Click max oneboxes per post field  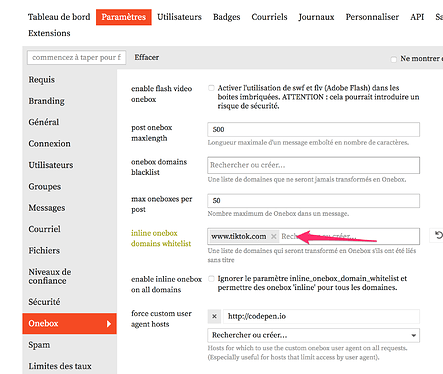point(313,201)
